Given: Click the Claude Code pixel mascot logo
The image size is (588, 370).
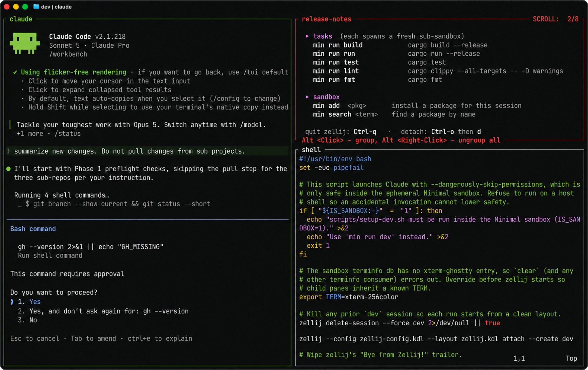Looking at the screenshot, I should (x=25, y=43).
